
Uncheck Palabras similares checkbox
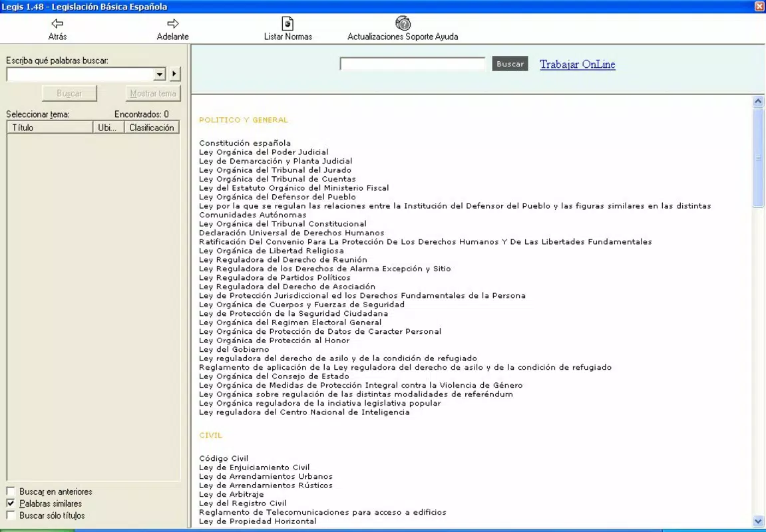[x=11, y=503]
